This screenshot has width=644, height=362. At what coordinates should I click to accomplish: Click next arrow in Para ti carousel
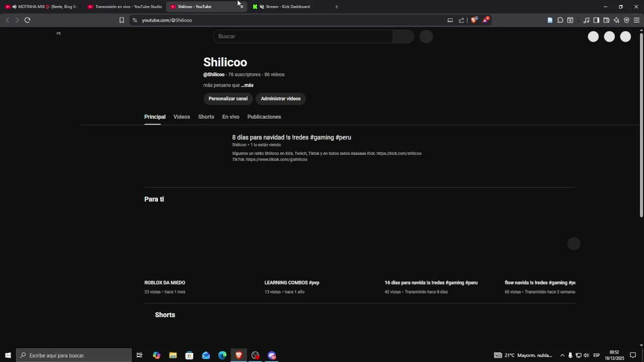574,244
